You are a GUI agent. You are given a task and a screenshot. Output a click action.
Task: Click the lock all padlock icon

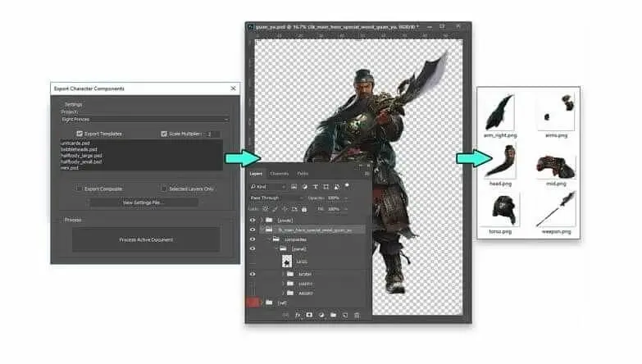pyautogui.click(x=304, y=209)
